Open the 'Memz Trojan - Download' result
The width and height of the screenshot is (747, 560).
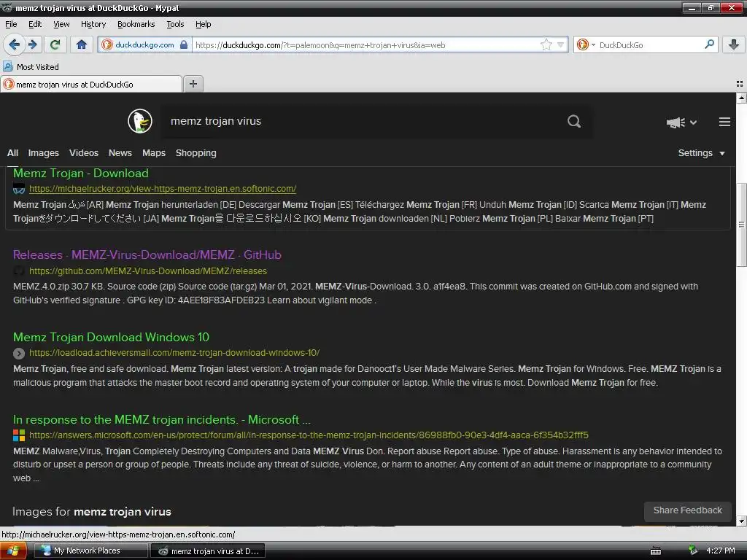[80, 174]
